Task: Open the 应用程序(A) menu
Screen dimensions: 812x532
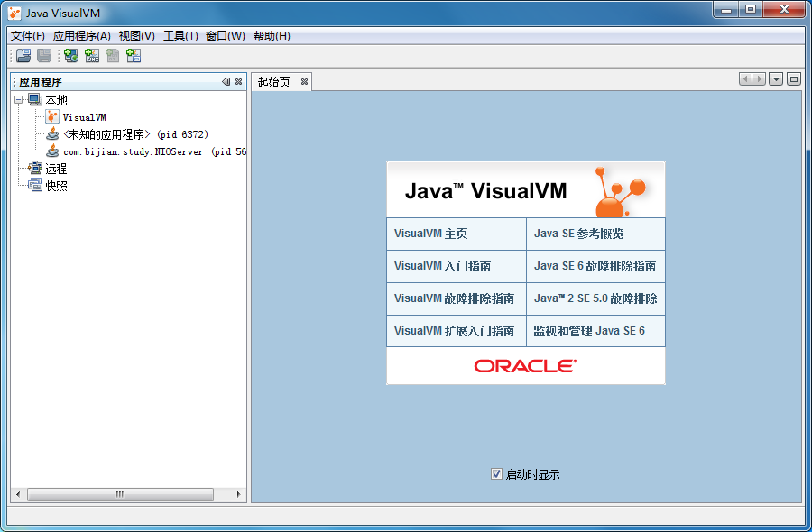Action: 82,36
